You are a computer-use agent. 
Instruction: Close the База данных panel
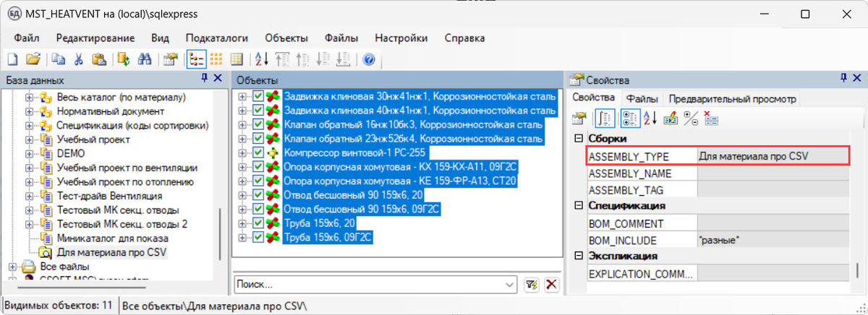pyautogui.click(x=219, y=79)
